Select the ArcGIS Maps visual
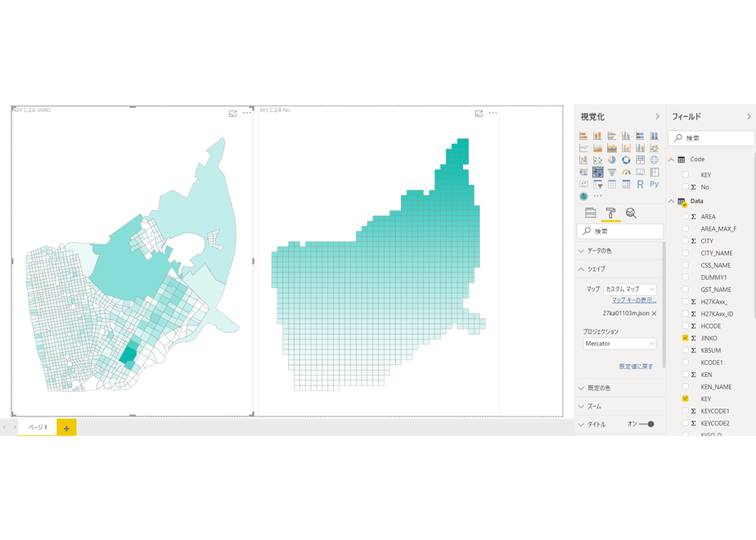This screenshot has height=540, width=756. 583,196
